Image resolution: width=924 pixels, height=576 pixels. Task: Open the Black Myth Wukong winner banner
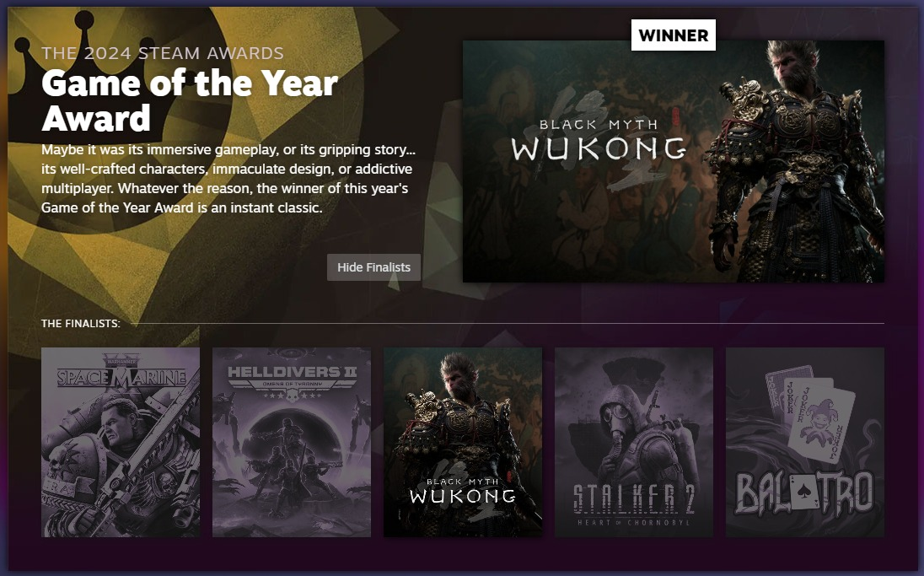pyautogui.click(x=673, y=161)
